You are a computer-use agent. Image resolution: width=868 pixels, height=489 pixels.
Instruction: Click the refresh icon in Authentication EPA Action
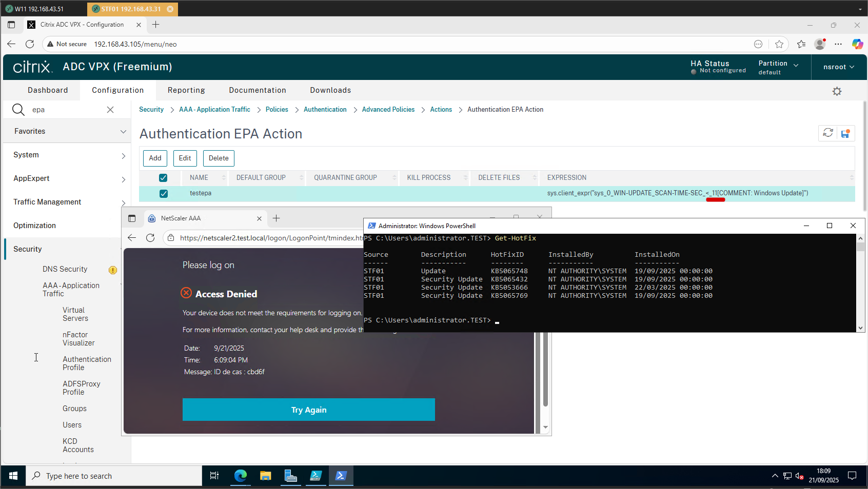(828, 133)
